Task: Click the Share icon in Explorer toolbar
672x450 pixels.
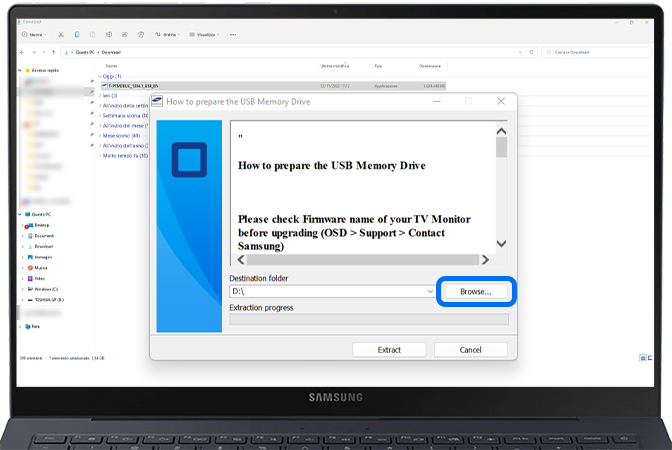Action: [125, 35]
